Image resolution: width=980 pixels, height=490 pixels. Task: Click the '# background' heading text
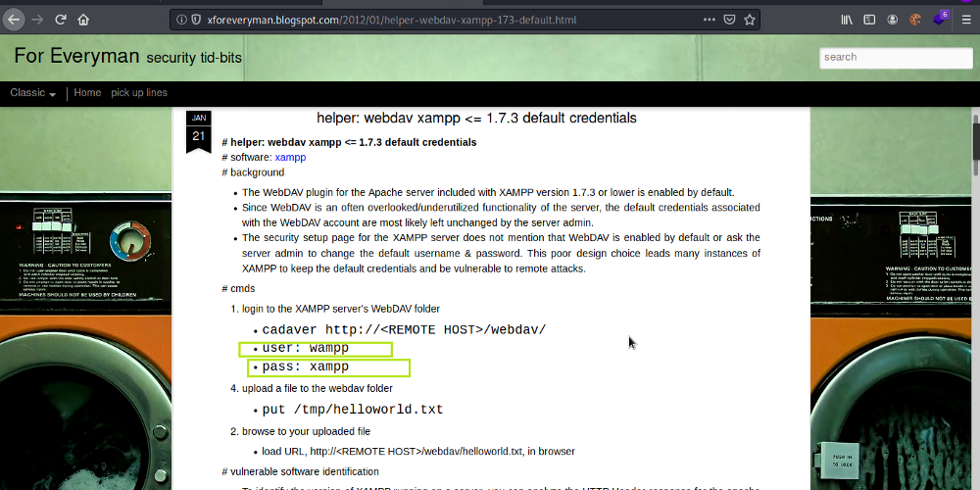point(253,172)
